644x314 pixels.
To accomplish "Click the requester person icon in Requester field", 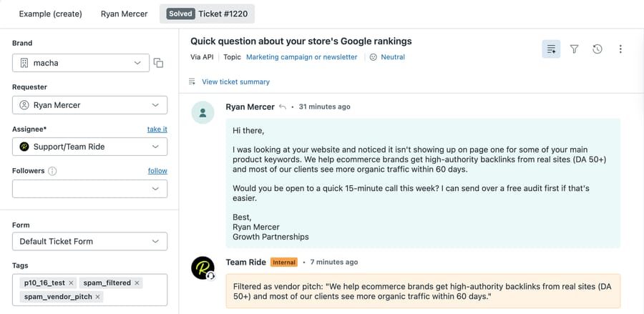I will (x=24, y=105).
